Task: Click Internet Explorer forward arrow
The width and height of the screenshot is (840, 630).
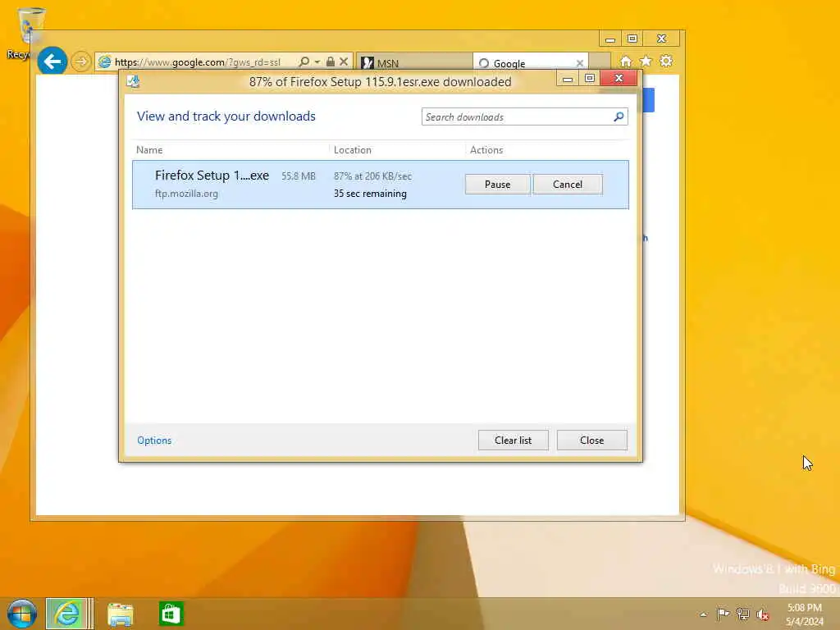Action: pos(81,62)
